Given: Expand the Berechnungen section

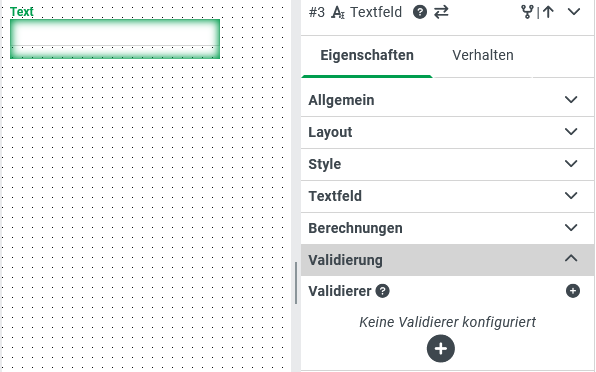Looking at the screenshot, I should point(447,228).
